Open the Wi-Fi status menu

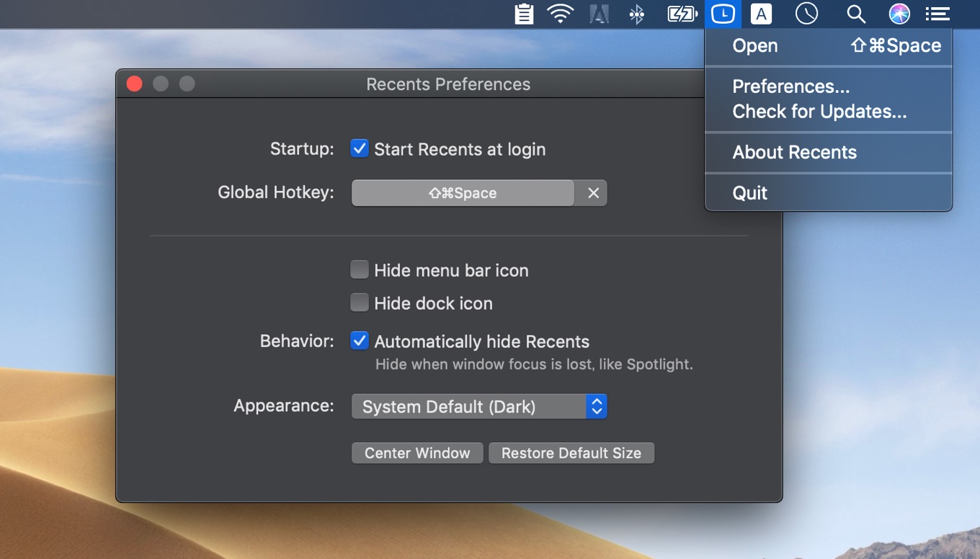click(x=560, y=14)
